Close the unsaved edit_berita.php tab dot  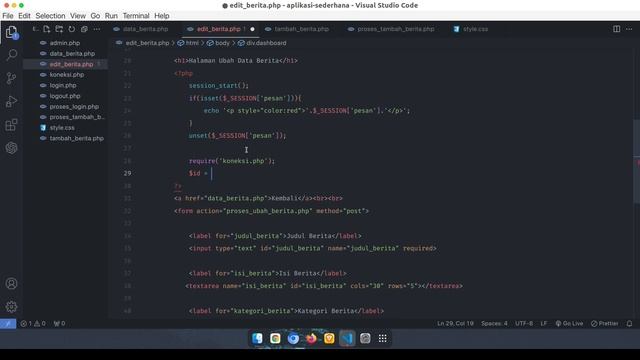point(252,29)
